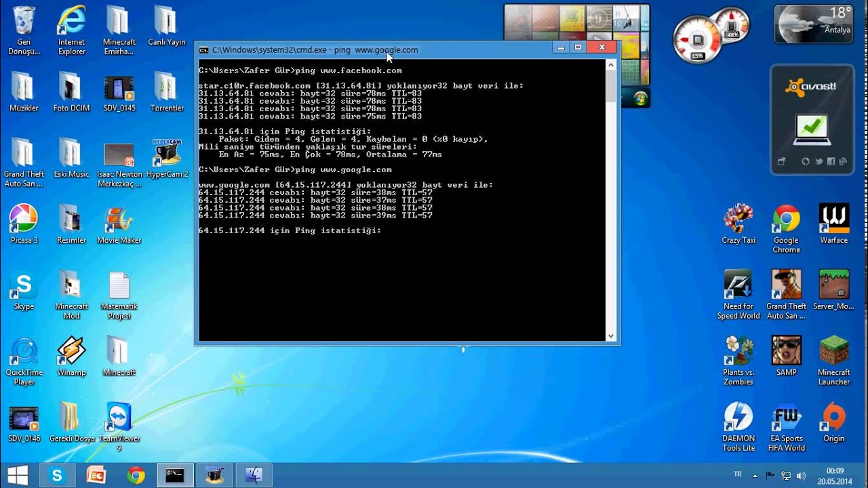Select the Gerekli Dosya folder
Image resolution: width=868 pixels, height=488 pixels.
[72, 422]
